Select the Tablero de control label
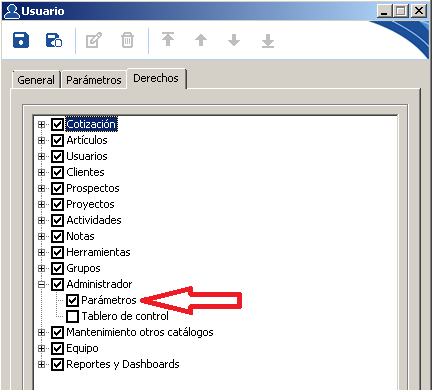 coord(125,316)
